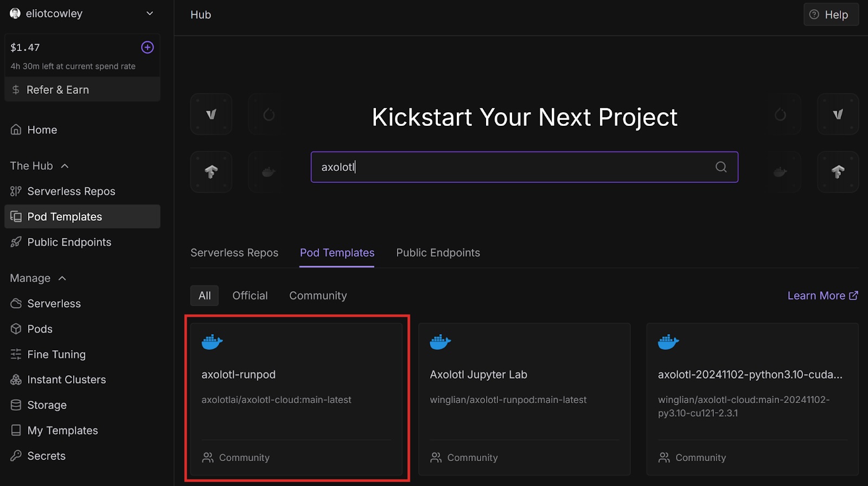The height and width of the screenshot is (486, 868).
Task: Select the Pod Templates tab
Action: click(x=337, y=253)
